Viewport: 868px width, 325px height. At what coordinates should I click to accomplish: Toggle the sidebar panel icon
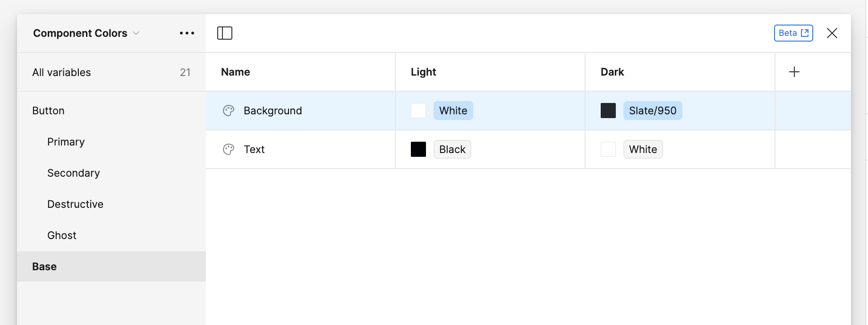225,33
